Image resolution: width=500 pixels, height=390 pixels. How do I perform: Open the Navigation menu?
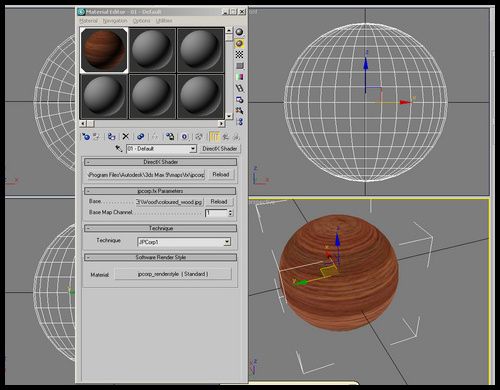pyautogui.click(x=115, y=21)
